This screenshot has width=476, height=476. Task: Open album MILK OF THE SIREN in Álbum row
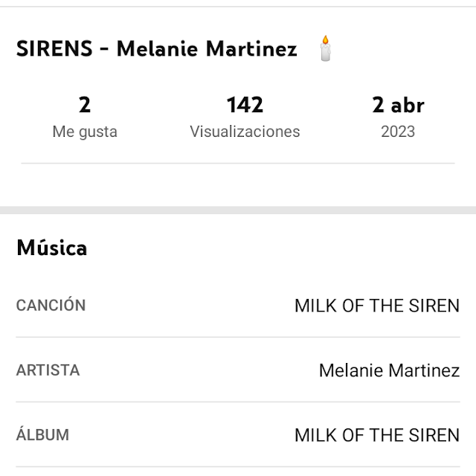[x=377, y=435]
